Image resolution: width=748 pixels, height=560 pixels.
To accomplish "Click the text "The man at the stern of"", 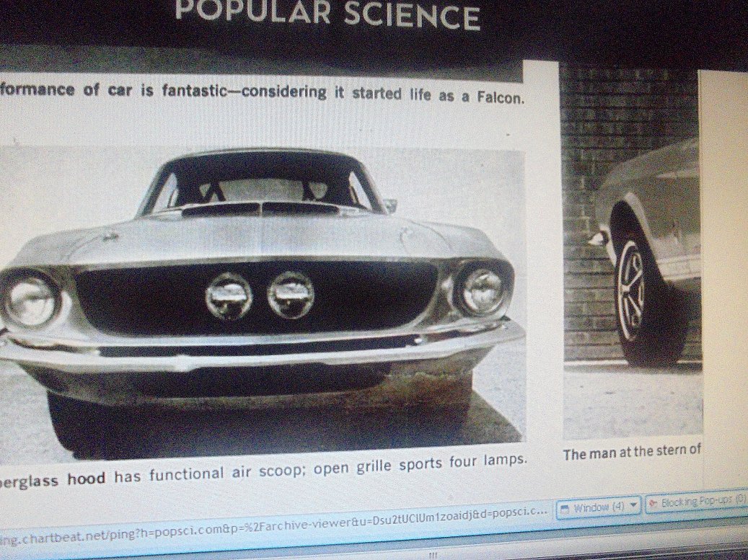I will coord(632,453).
